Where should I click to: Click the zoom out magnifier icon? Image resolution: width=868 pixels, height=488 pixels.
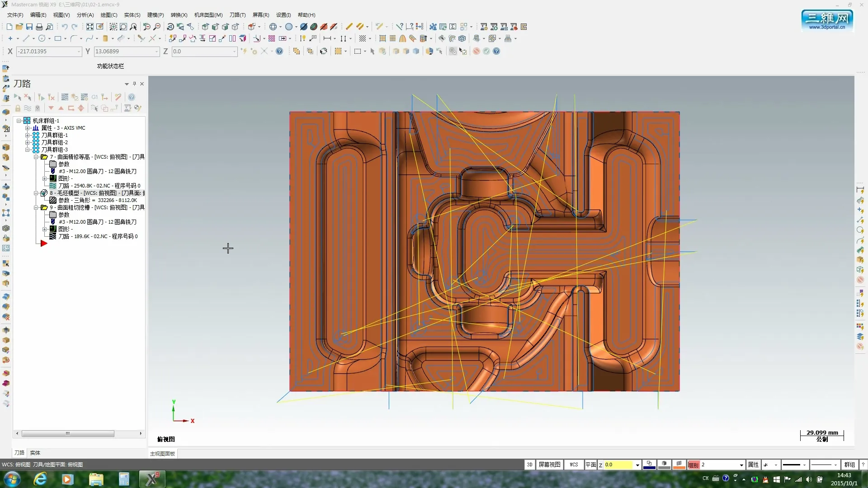tap(157, 27)
